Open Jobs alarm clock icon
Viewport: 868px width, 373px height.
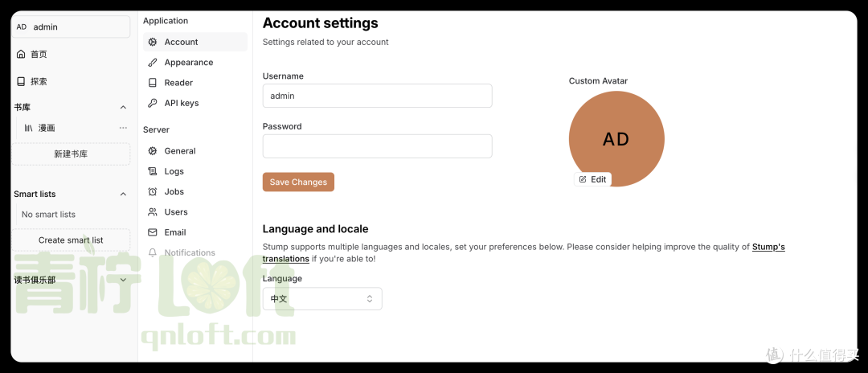(x=152, y=191)
